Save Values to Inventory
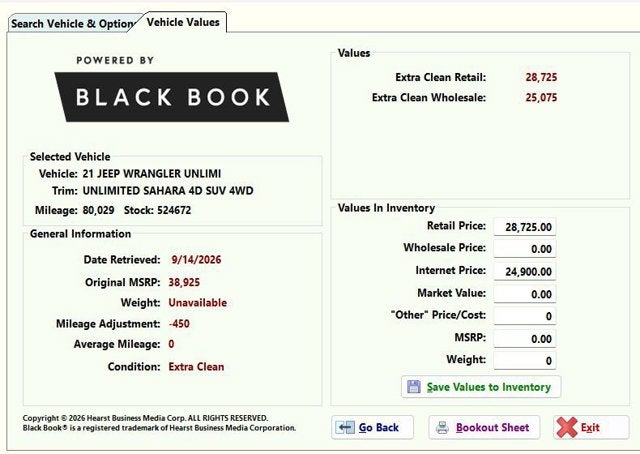Viewport: 640px width, 454px height. (481, 387)
